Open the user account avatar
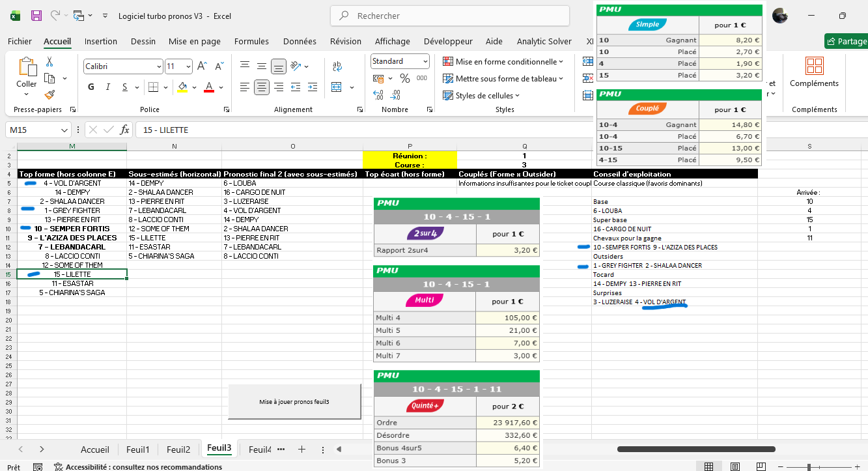Image resolution: width=868 pixels, height=471 pixels. pyautogui.click(x=780, y=16)
